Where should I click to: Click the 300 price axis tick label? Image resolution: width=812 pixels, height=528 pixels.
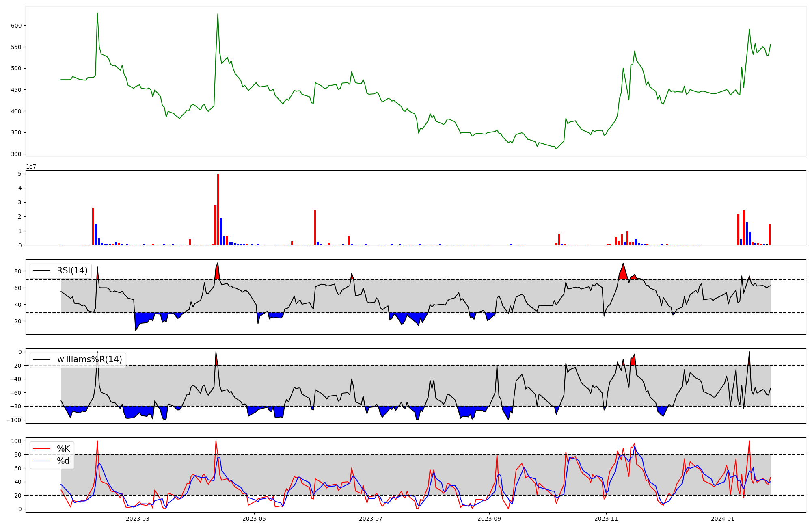[17, 154]
